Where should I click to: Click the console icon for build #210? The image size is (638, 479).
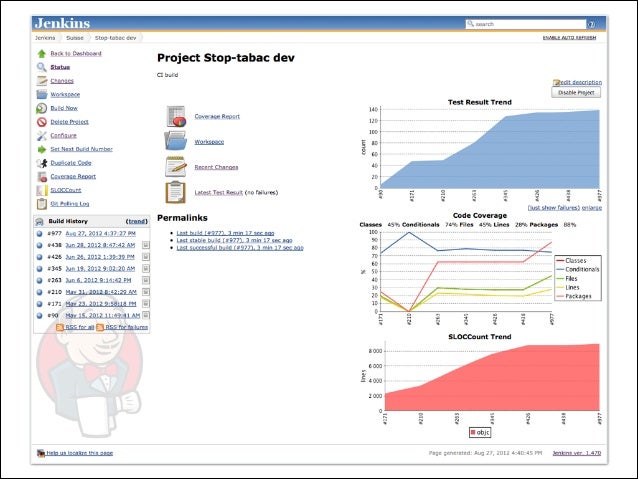coord(146,292)
